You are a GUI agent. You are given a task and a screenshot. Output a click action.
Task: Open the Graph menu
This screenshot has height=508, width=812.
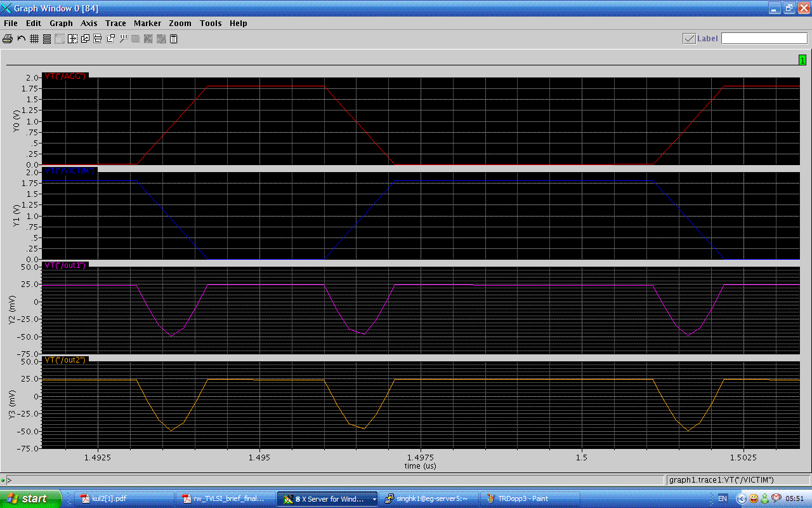62,23
